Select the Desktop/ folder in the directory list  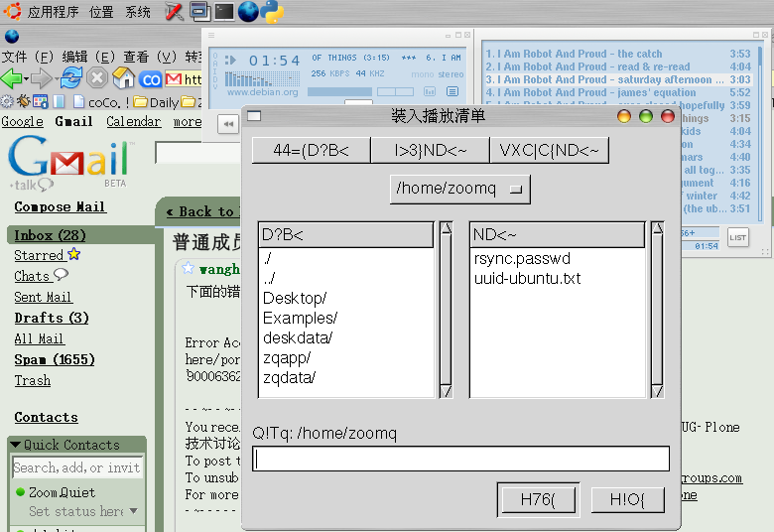tap(295, 298)
